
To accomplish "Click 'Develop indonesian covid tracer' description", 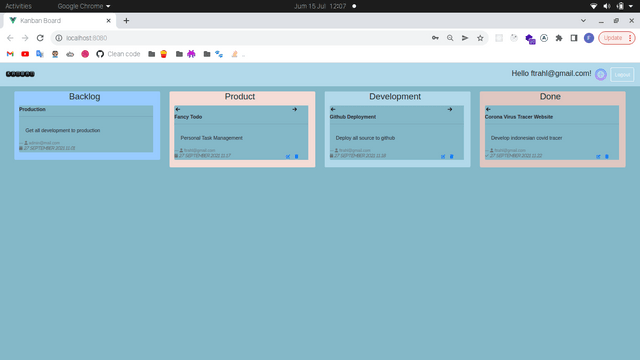I will point(526,138).
